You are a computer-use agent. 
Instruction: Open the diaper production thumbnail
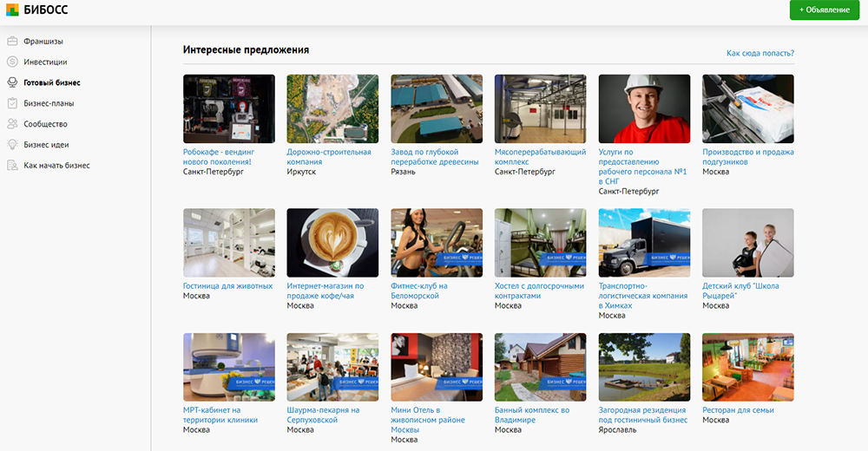coord(748,109)
